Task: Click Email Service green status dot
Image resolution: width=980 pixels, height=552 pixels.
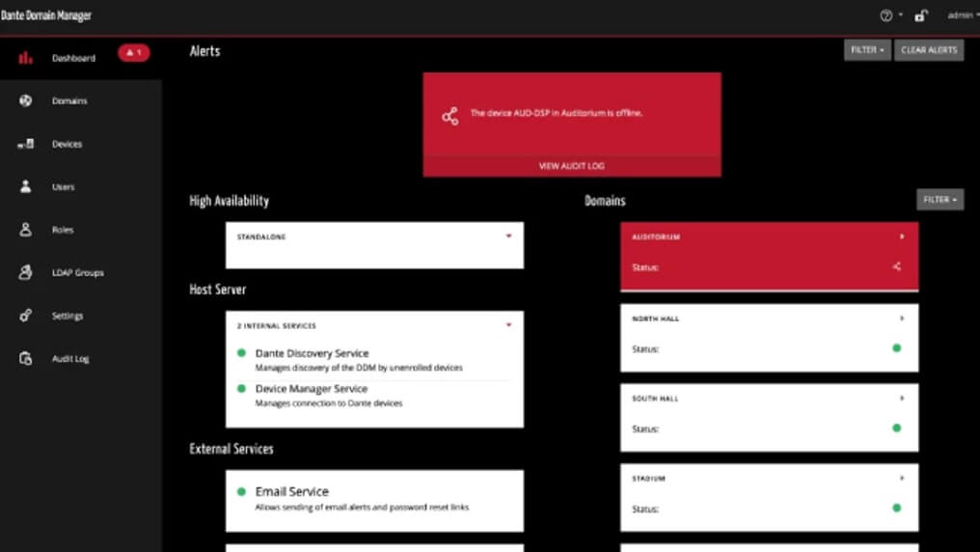Action: coord(241,491)
